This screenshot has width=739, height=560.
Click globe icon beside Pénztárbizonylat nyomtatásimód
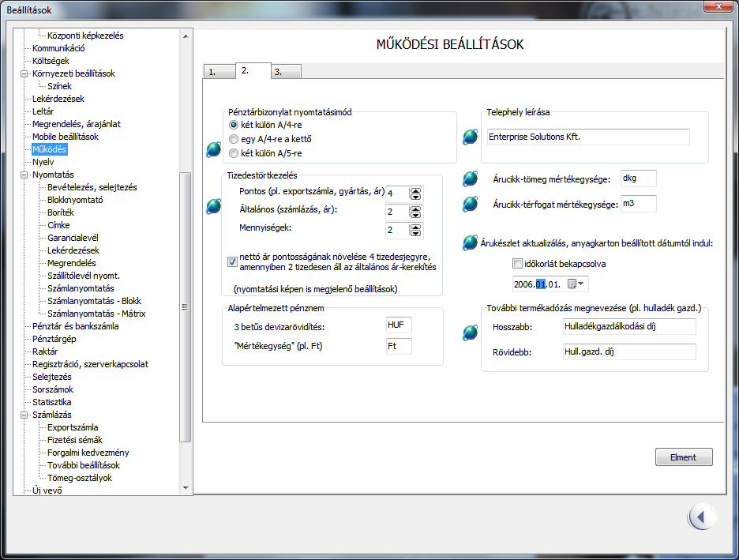click(213, 149)
